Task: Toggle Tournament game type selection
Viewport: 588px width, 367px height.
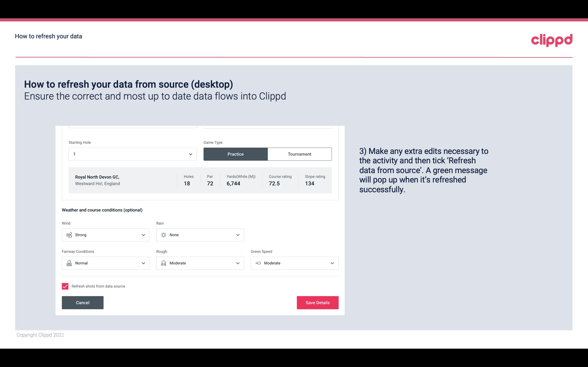Action: [x=299, y=154]
